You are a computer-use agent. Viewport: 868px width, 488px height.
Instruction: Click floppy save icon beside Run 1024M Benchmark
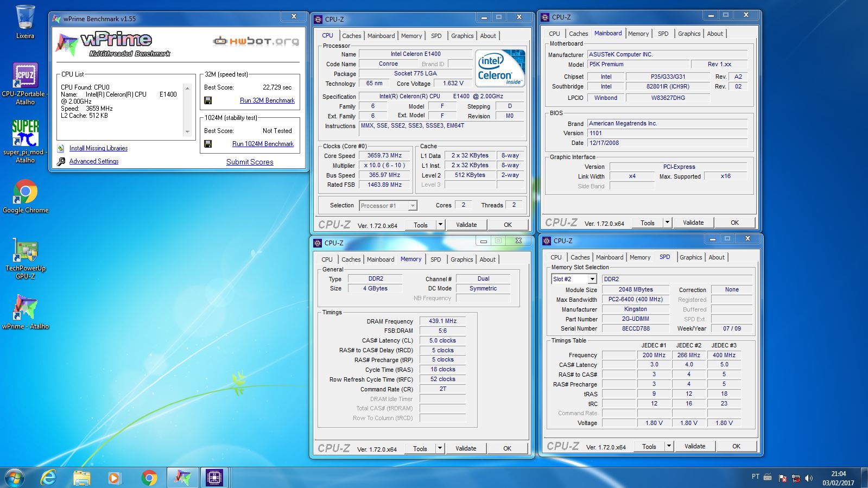coord(208,144)
